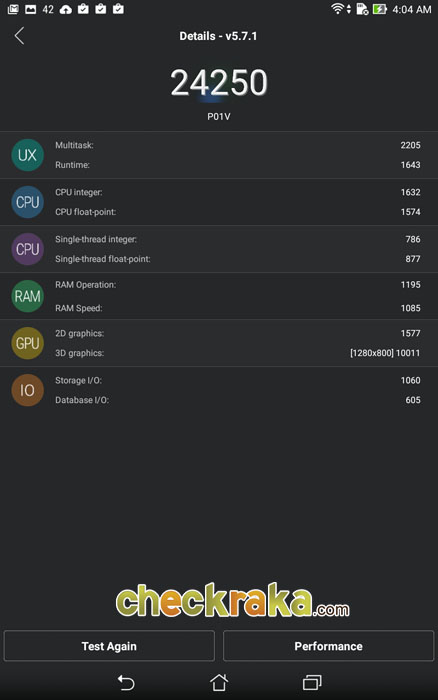Select the yellow GPU category icon
The height and width of the screenshot is (700, 438).
coord(27,343)
